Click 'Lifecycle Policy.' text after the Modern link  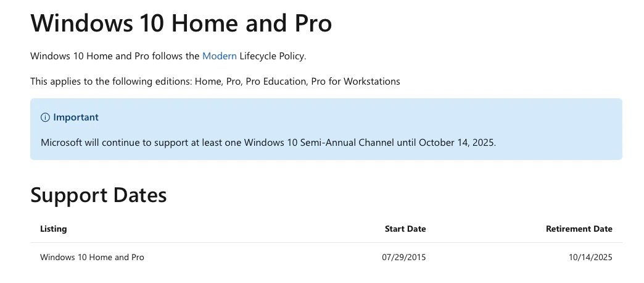pos(273,56)
